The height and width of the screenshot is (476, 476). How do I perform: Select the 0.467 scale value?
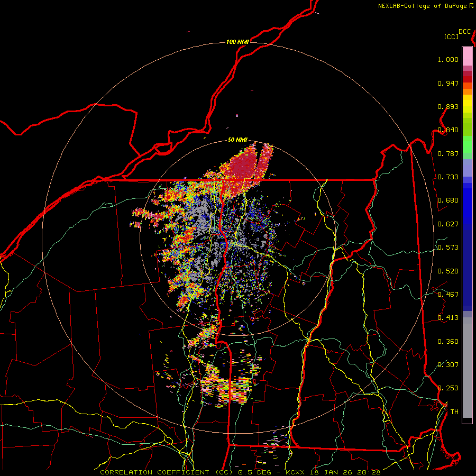pos(448,295)
